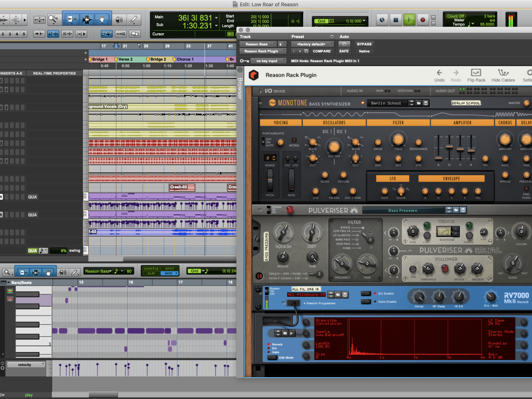
Task: Toggle the plugin BYPASS button
Action: (364, 44)
